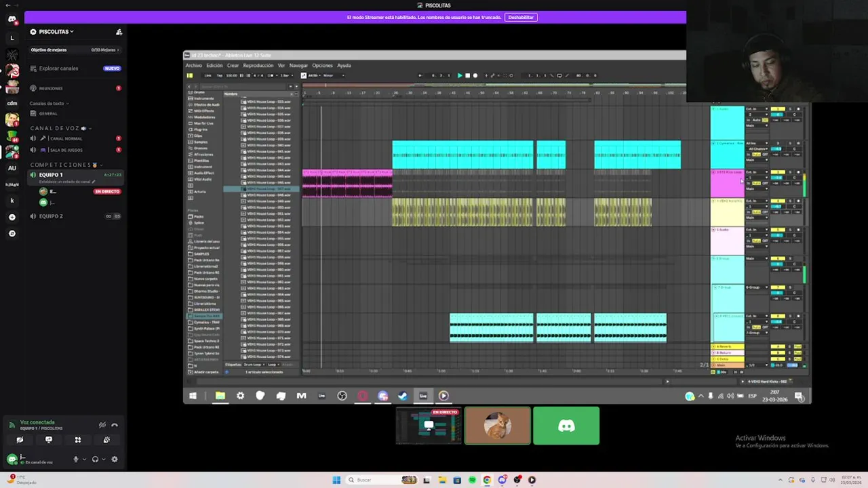This screenshot has height=488, width=868.
Task: Open Windows Start in streamed taskbar
Action: click(x=193, y=396)
